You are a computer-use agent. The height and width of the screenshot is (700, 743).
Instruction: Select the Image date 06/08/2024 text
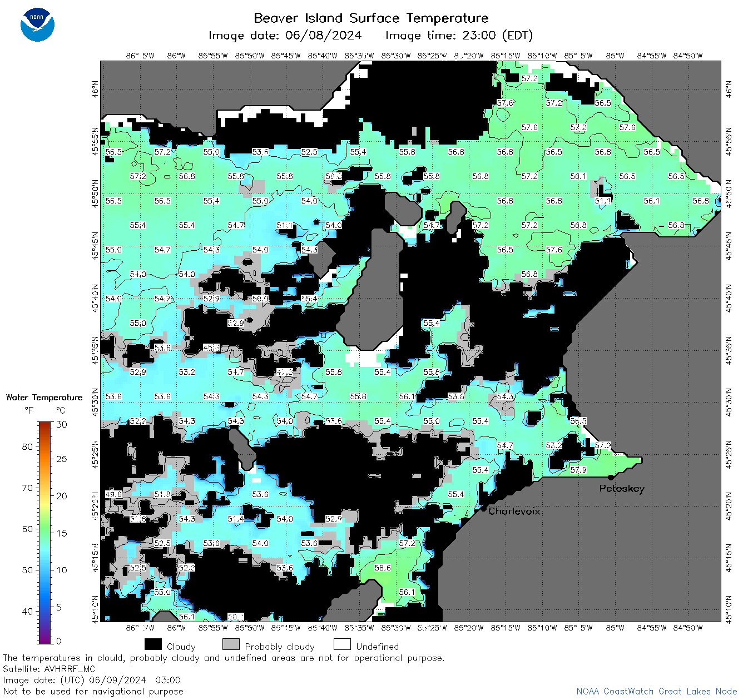pyautogui.click(x=285, y=36)
